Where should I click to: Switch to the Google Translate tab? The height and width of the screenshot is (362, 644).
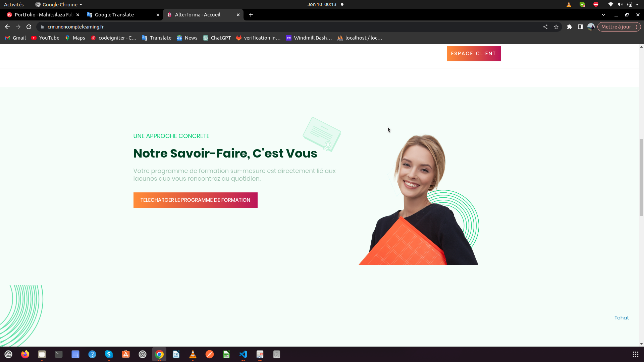click(x=123, y=15)
